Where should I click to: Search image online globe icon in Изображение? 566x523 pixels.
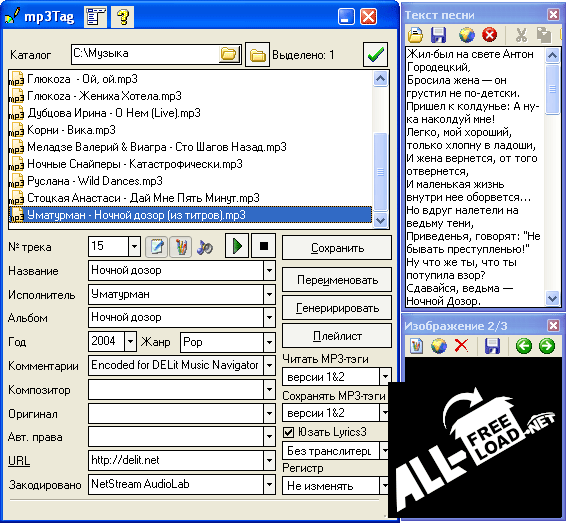tap(439, 346)
